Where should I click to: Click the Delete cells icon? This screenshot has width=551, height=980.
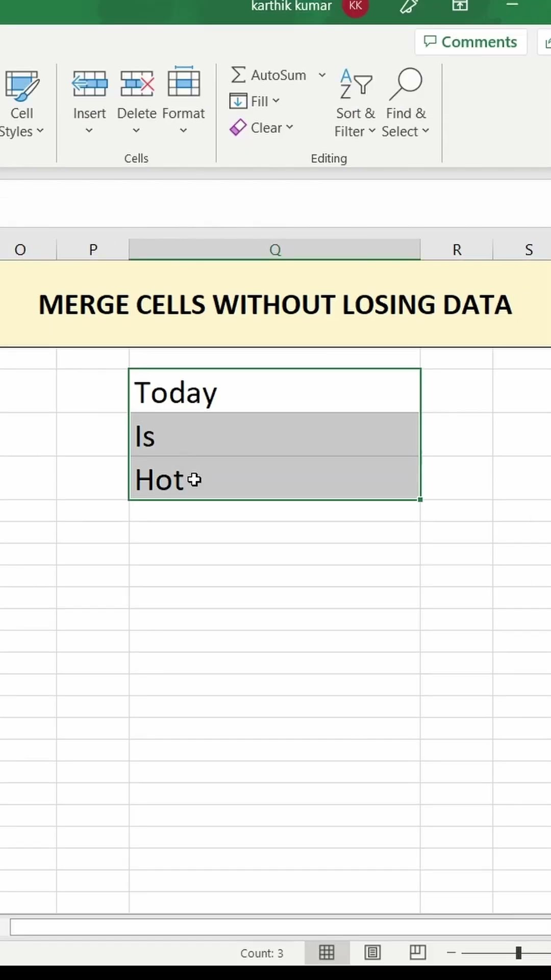coord(137,84)
